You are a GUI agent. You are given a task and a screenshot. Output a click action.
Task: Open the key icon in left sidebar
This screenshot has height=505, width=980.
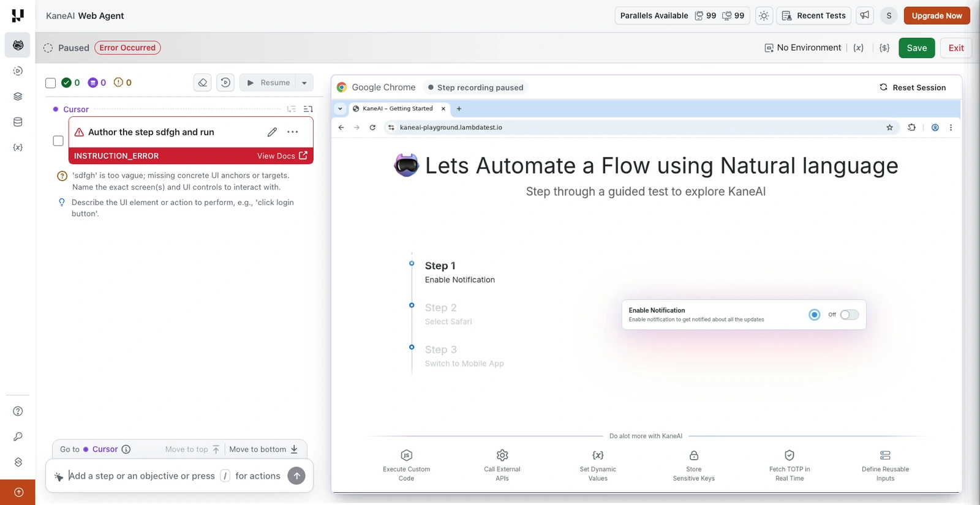tap(18, 436)
